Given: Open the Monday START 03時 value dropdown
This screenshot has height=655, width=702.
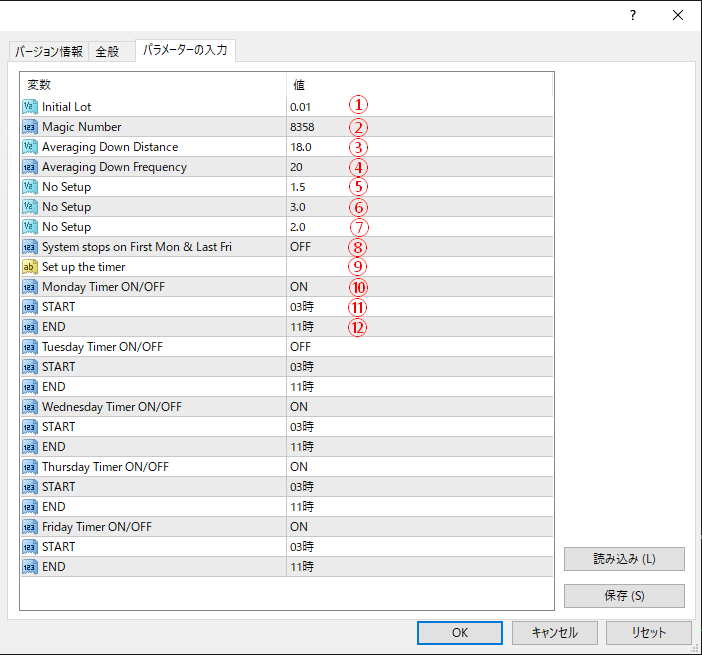Looking at the screenshot, I should coord(302,307).
